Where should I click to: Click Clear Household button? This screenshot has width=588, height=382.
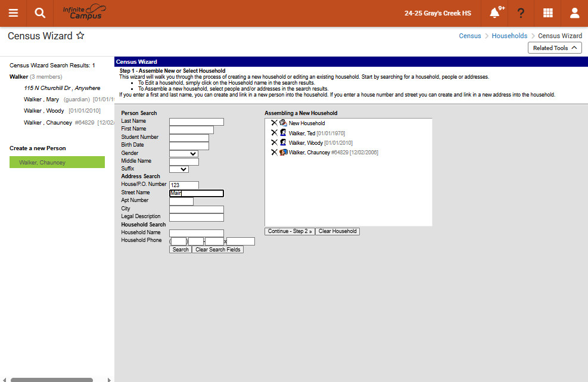(338, 231)
